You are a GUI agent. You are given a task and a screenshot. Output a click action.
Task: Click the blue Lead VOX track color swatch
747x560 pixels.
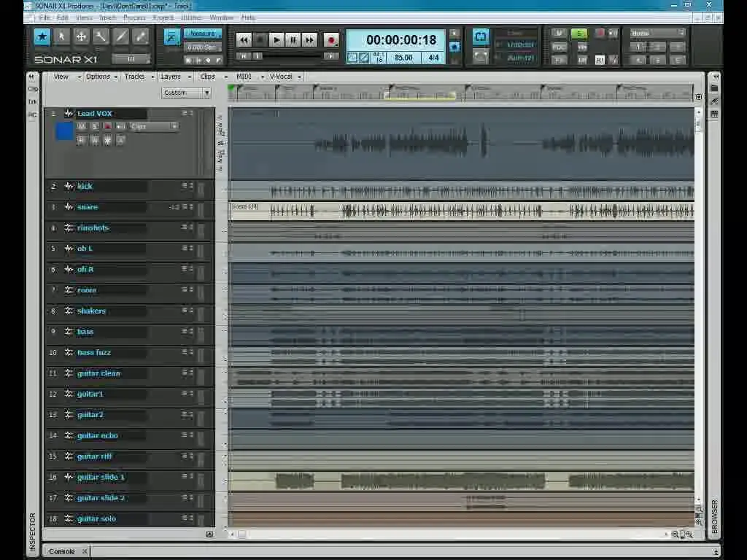click(64, 131)
